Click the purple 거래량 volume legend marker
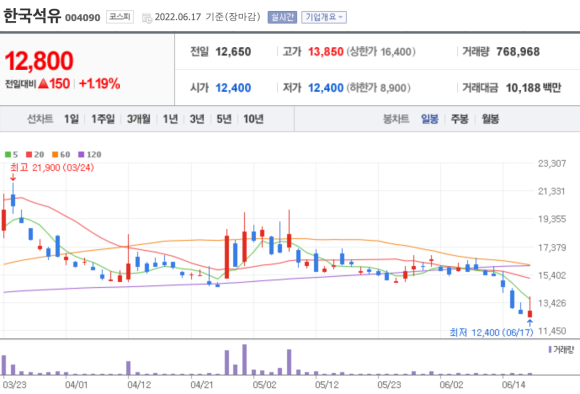 click(x=550, y=349)
